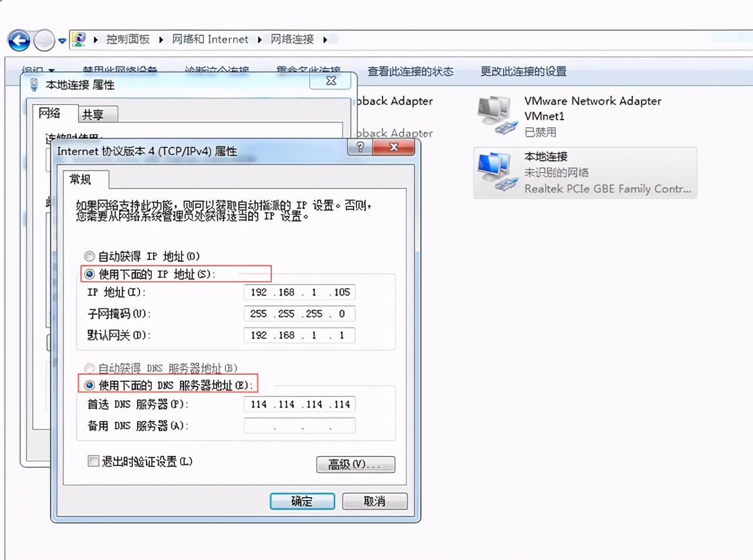Select the Realtek 本地连接 adapter icon
Viewport: 753px width, 560px height.
pyautogui.click(x=496, y=171)
